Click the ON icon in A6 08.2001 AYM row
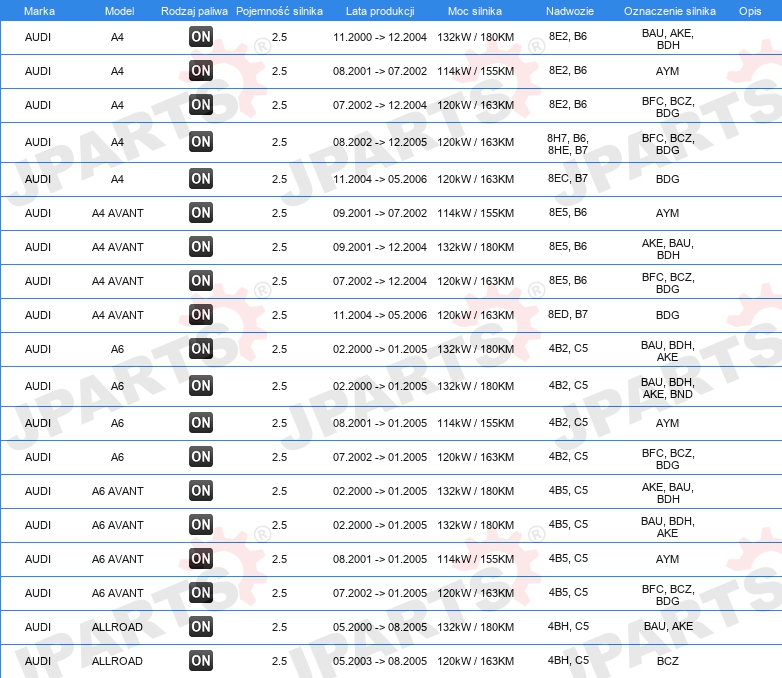Screen dimensions: 782x678 201,423
